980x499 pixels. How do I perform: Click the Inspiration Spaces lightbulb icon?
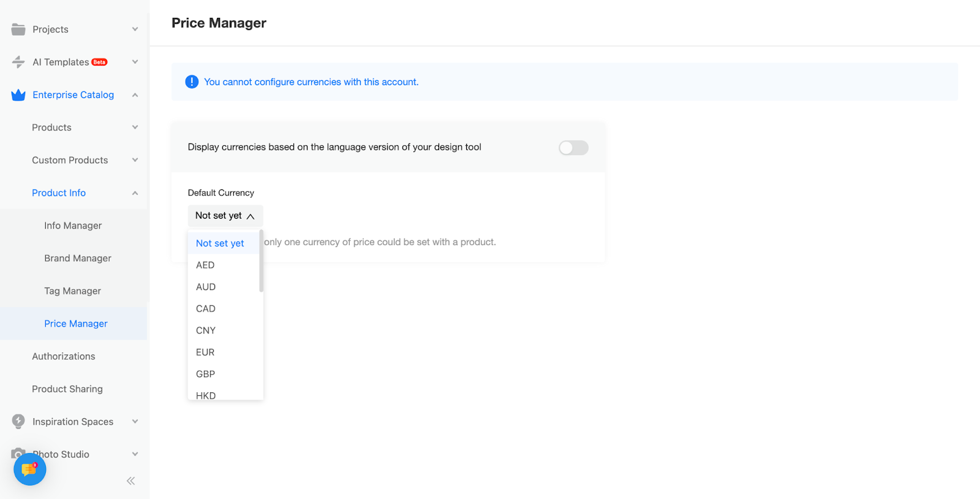coord(18,422)
